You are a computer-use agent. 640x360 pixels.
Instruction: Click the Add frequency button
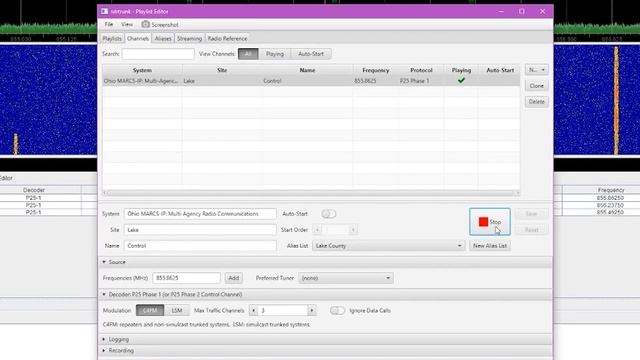click(x=233, y=278)
